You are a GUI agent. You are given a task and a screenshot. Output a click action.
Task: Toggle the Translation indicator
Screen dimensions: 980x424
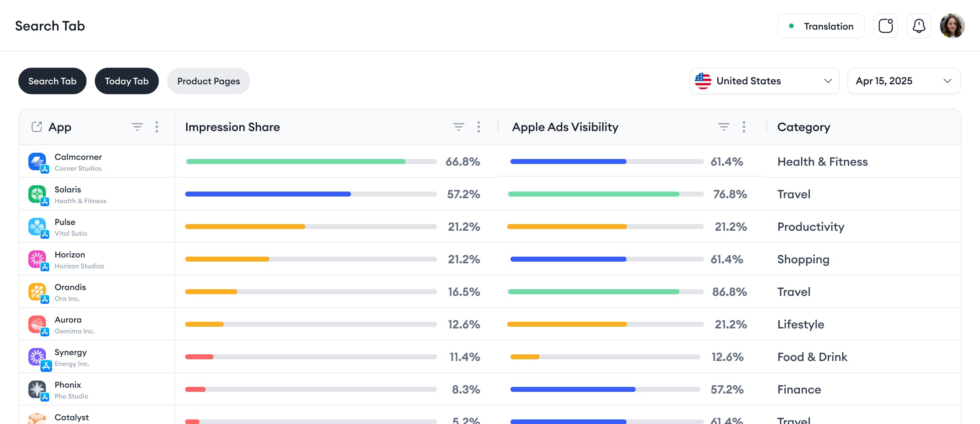(821, 26)
